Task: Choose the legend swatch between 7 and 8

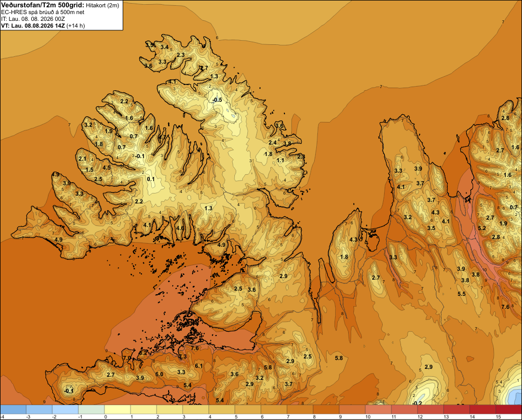Action: [x=300, y=409]
